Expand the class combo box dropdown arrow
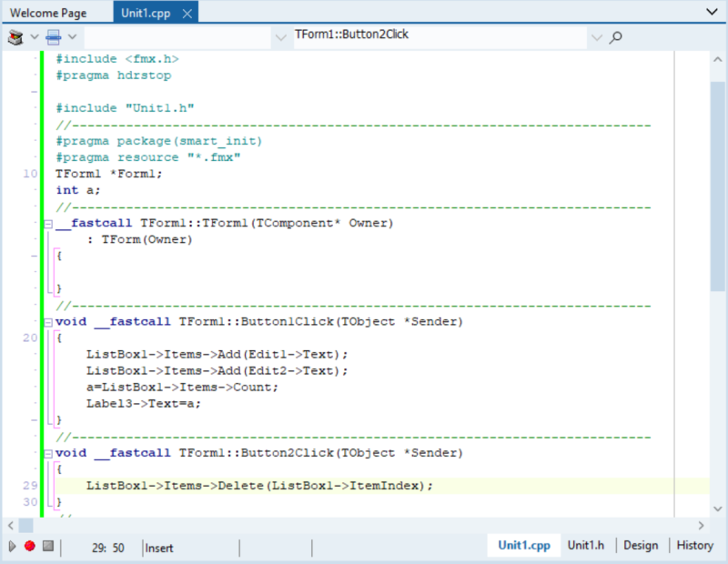 click(281, 37)
